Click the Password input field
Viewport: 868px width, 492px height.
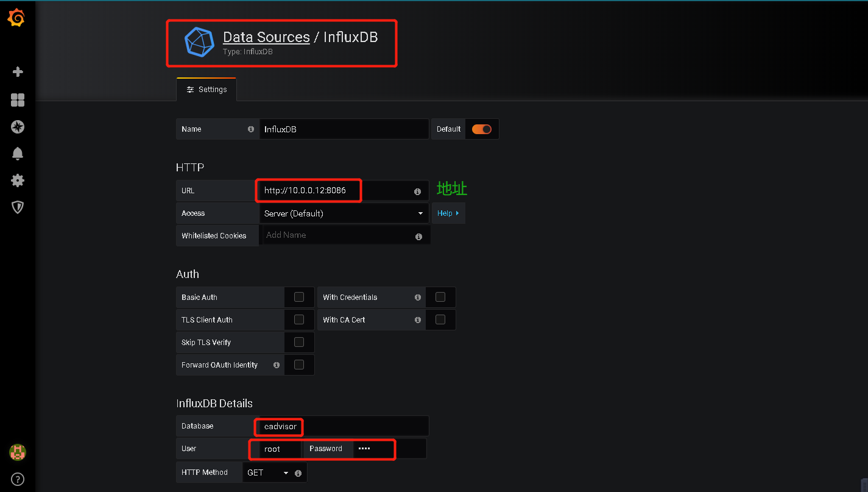pos(390,449)
